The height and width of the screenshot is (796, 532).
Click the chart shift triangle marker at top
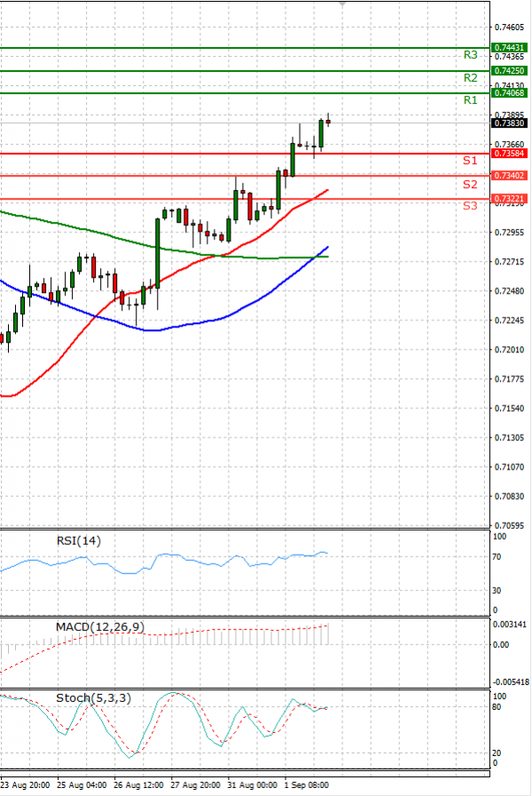342,4
